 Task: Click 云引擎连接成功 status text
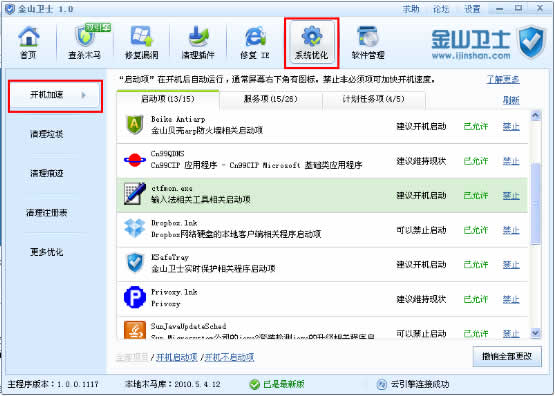(x=420, y=384)
